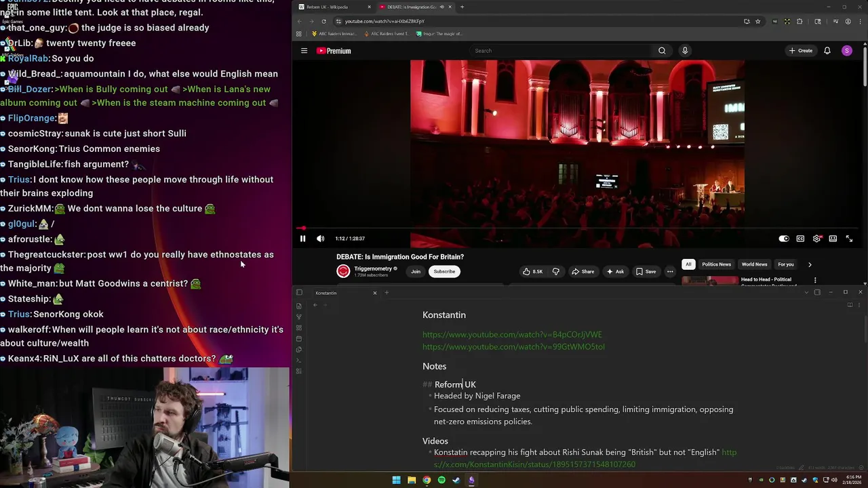Open Obsidian tab list dropdown
This screenshot has width=868, height=488.
pos(806,292)
